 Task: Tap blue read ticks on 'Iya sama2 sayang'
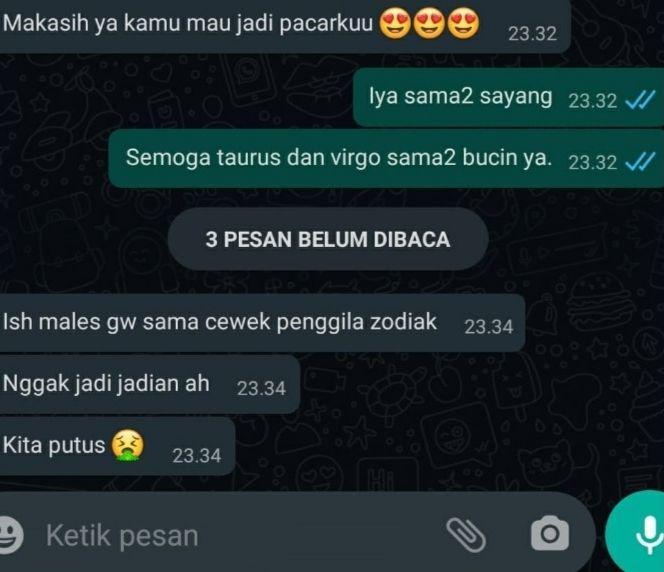(640, 101)
